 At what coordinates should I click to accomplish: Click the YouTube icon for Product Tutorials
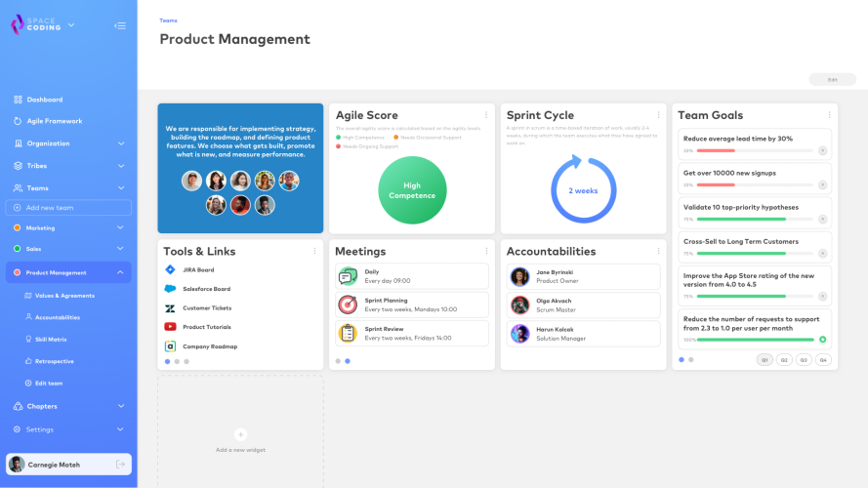tap(170, 327)
